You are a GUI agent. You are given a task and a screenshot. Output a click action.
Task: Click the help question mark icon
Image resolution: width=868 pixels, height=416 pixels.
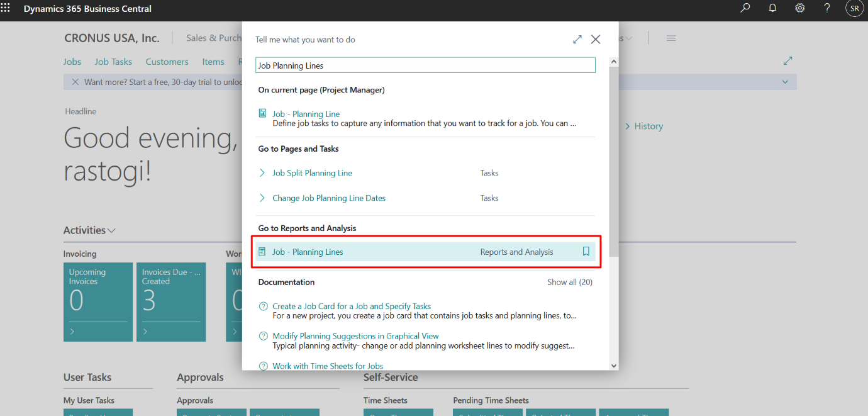point(827,9)
